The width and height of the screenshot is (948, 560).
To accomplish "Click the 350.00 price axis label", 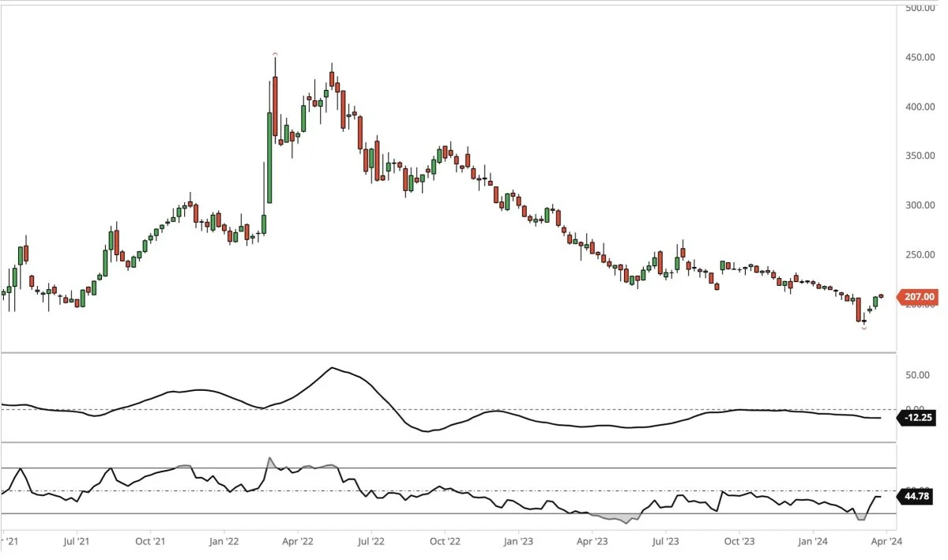I will point(920,156).
